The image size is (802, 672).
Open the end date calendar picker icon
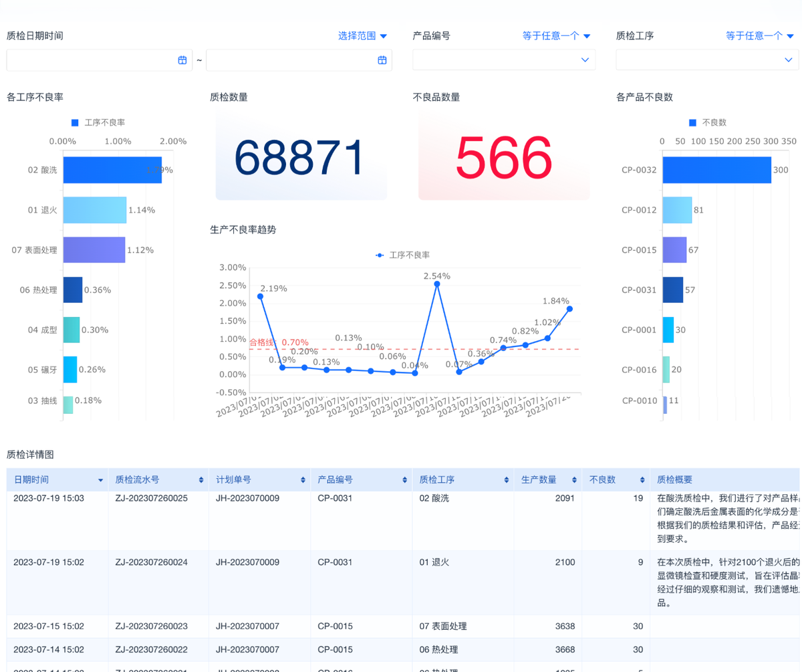point(382,60)
